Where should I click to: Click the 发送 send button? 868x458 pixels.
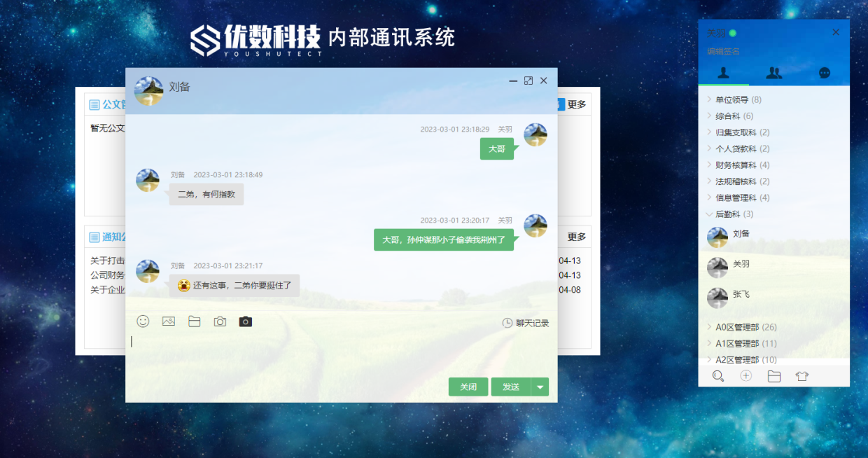point(511,387)
